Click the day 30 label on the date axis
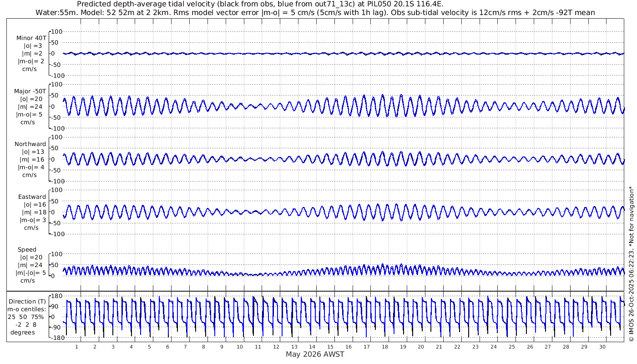Viewport: 637px width, 364px height. (602, 347)
